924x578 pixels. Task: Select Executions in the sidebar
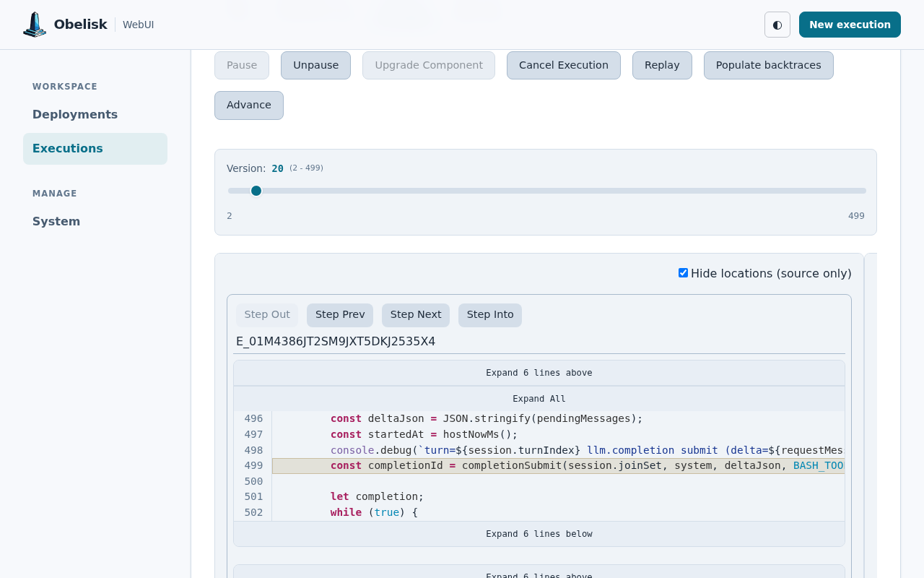point(95,149)
